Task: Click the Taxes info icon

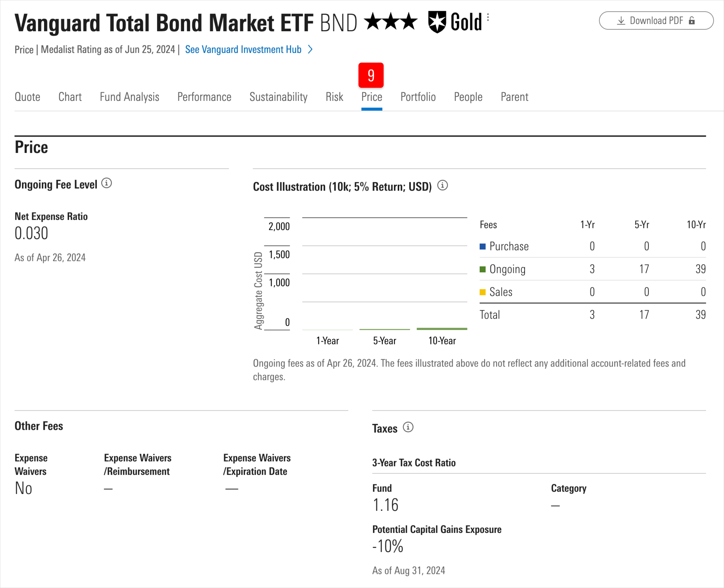Action: [408, 427]
